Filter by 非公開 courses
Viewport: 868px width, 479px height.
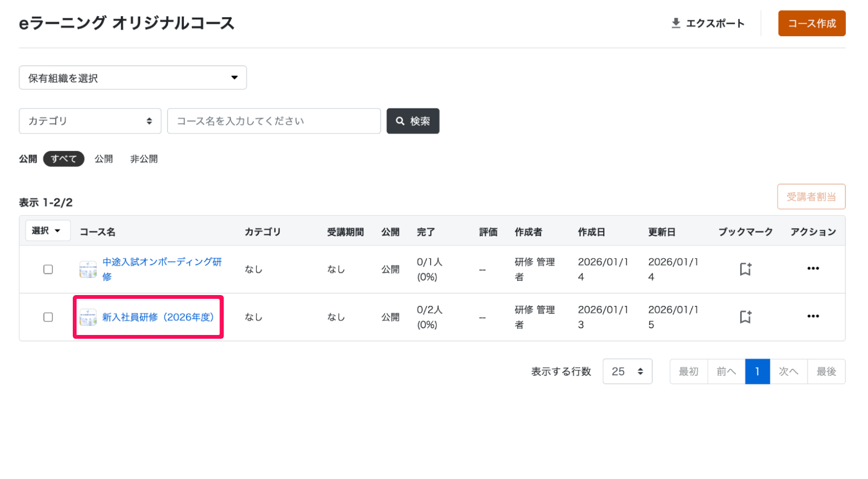[x=144, y=159]
